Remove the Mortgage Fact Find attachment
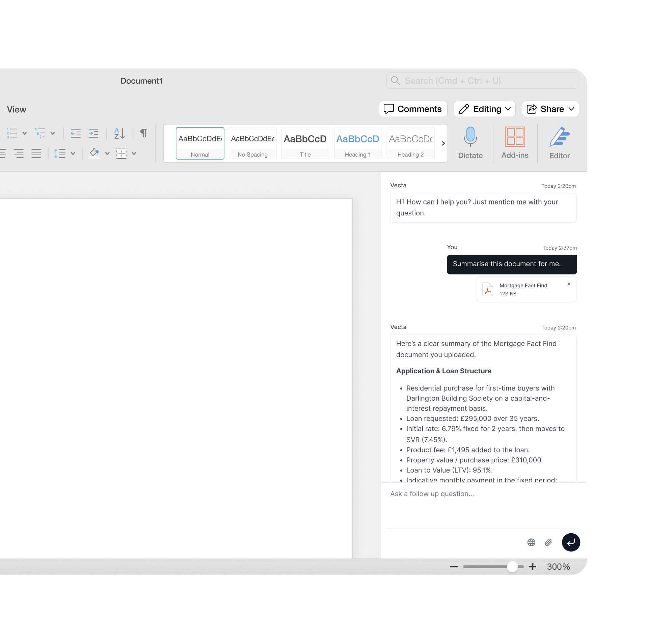Screen dimensions: 648x644 point(569,284)
